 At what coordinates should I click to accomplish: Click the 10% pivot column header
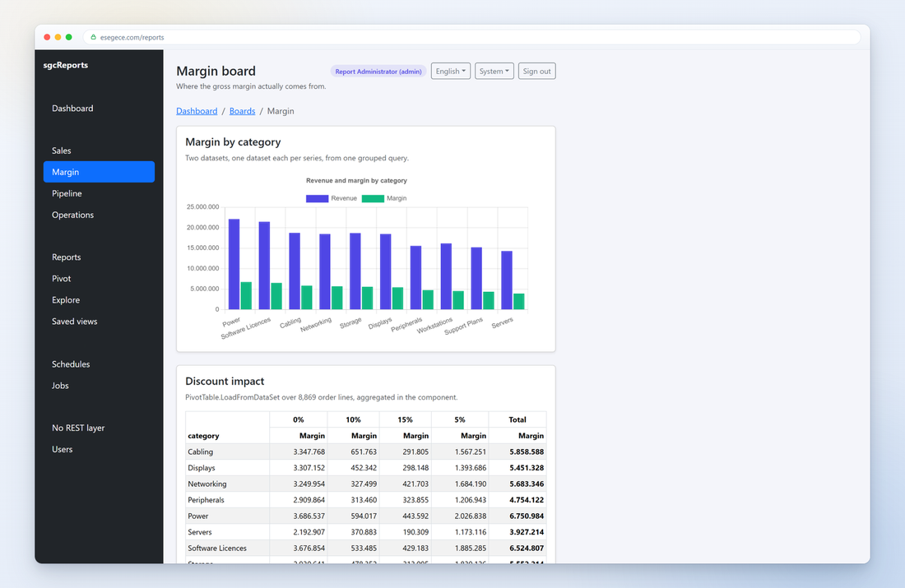(x=353, y=419)
